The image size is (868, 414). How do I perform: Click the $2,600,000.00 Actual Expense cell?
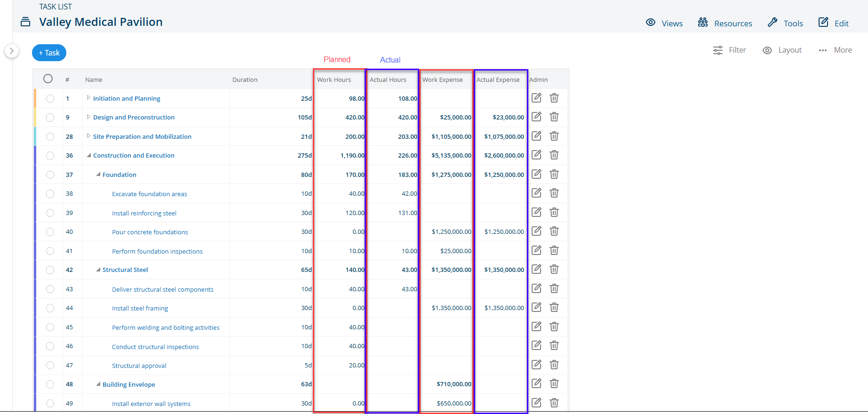(x=504, y=155)
